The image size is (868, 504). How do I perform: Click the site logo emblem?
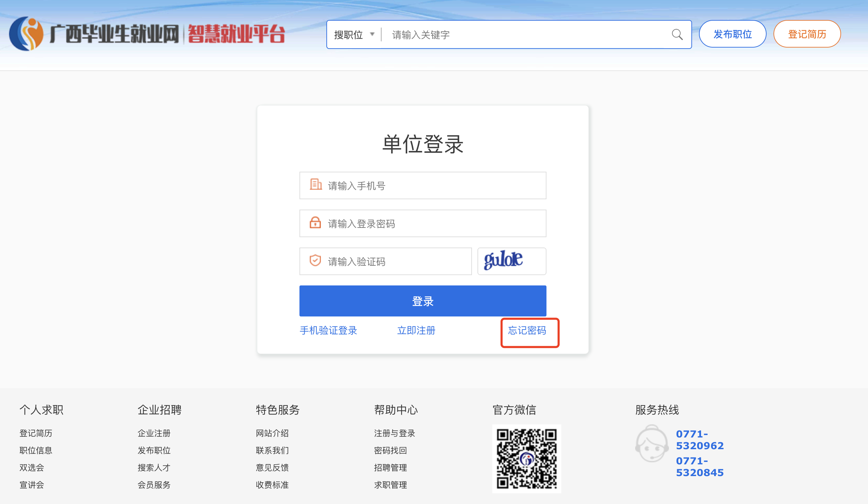pos(26,34)
